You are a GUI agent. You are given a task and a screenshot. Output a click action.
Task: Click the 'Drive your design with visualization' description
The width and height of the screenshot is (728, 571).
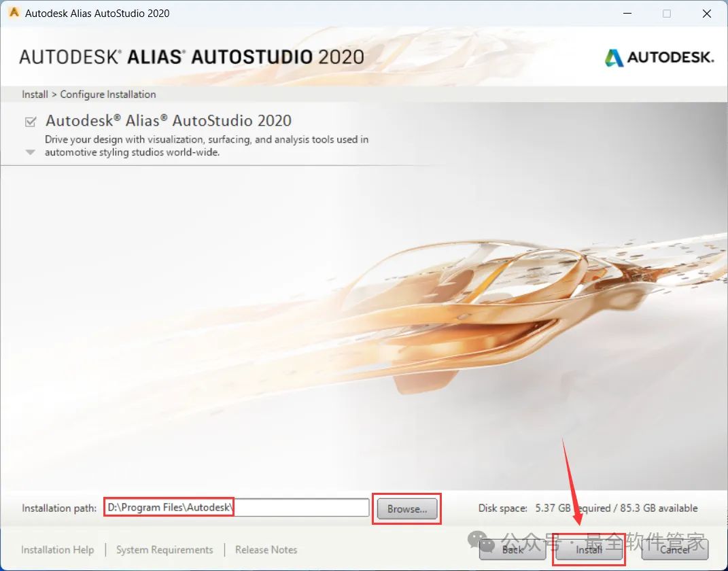point(207,145)
